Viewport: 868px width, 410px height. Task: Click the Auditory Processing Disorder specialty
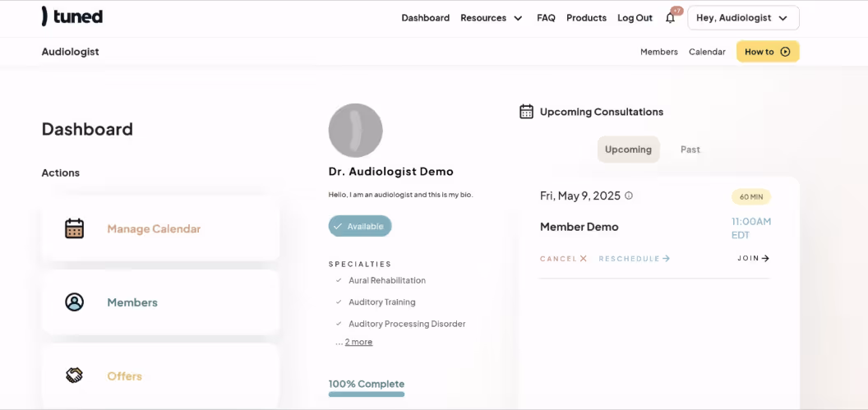click(407, 324)
